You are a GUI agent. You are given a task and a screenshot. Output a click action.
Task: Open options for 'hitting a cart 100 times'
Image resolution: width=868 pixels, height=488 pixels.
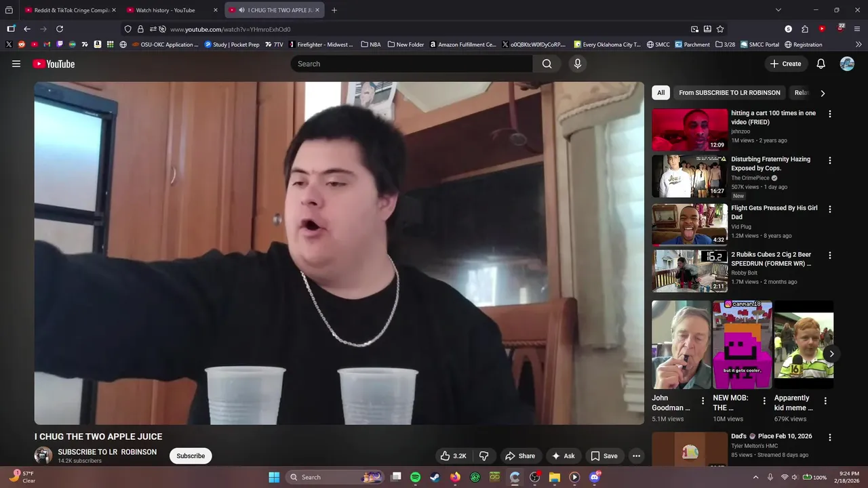pos(829,114)
